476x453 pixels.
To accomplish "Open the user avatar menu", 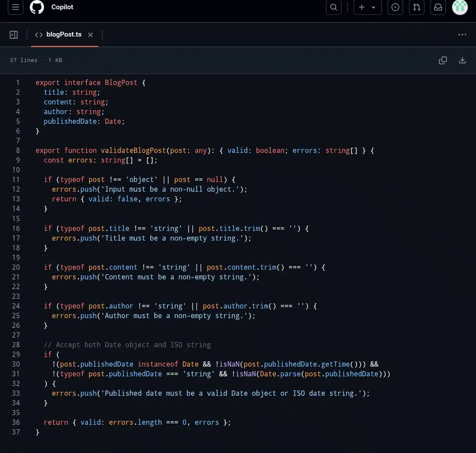I will [460, 7].
